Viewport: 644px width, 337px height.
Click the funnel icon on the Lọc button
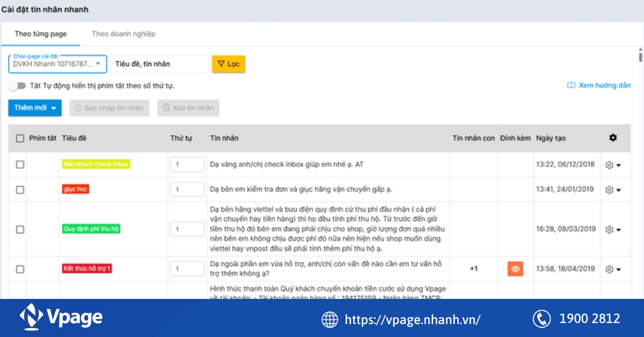222,63
